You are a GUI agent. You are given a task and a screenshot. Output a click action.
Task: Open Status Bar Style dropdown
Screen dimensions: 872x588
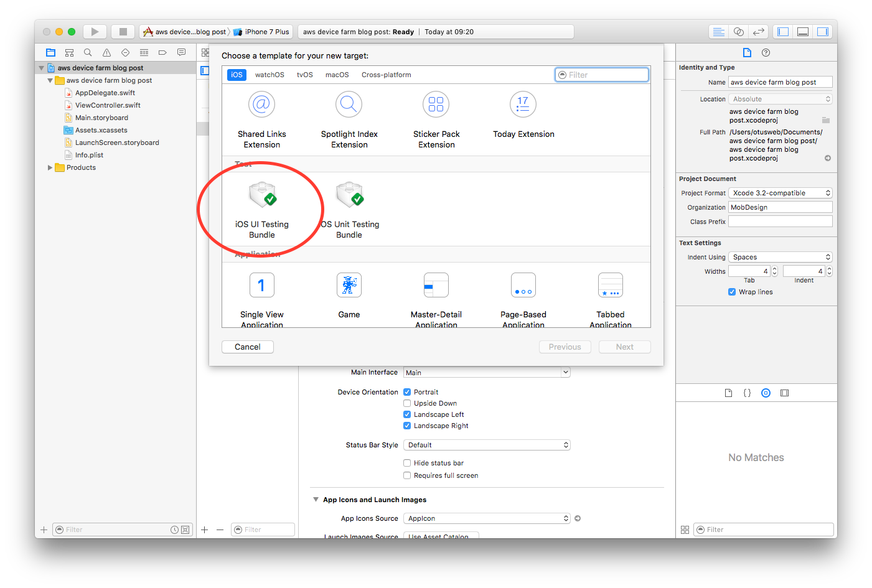point(487,445)
